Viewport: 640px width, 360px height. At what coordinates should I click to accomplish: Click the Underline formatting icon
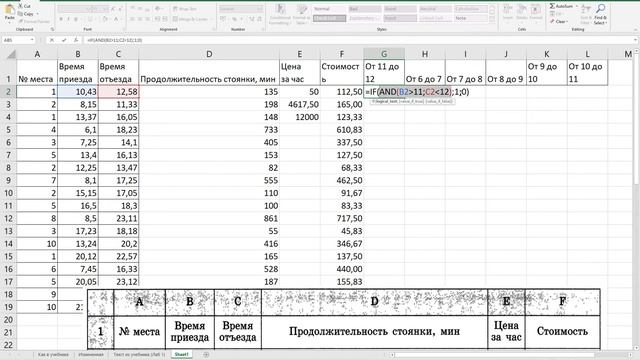click(76, 19)
